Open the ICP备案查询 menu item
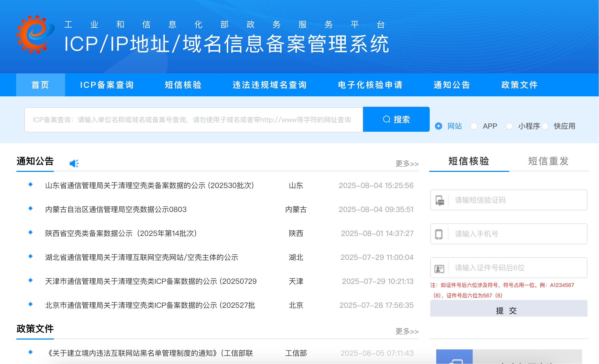Image resolution: width=599 pixels, height=364 pixels. point(107,85)
